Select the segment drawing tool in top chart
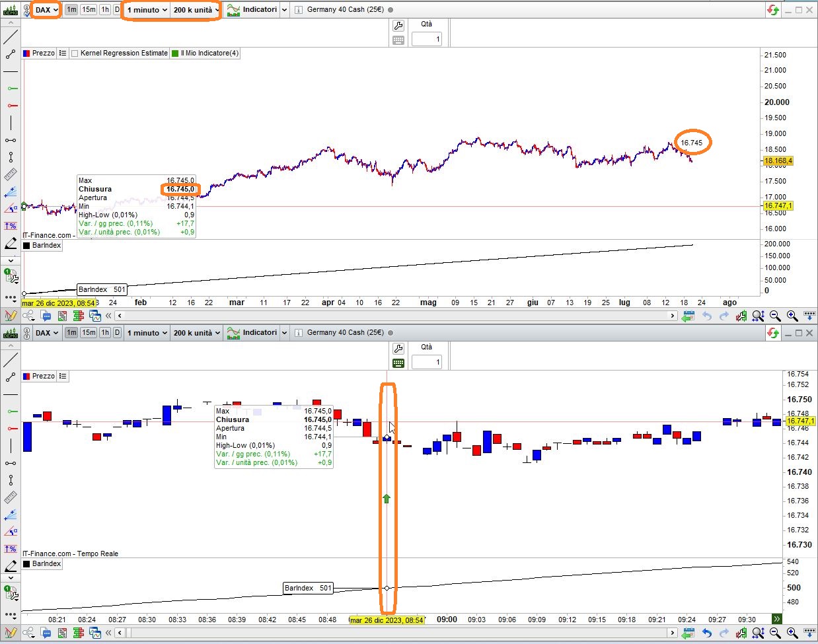This screenshot has width=818, height=644. (11, 54)
